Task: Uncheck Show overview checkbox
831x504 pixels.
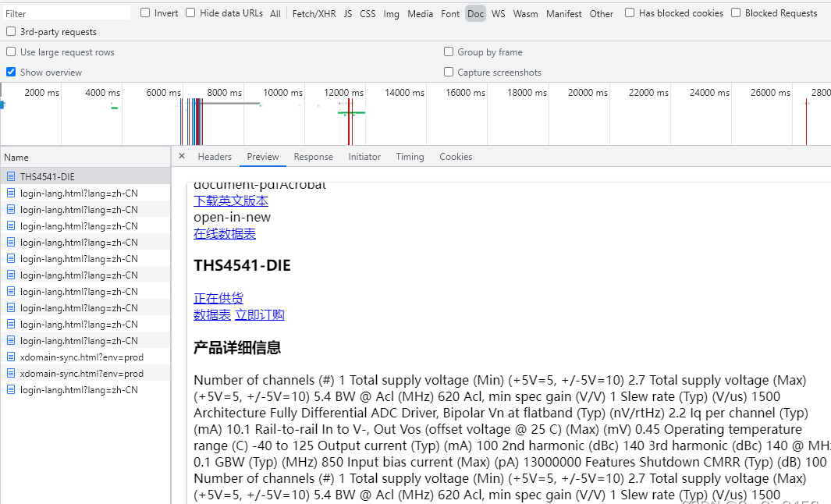Action: click(11, 72)
